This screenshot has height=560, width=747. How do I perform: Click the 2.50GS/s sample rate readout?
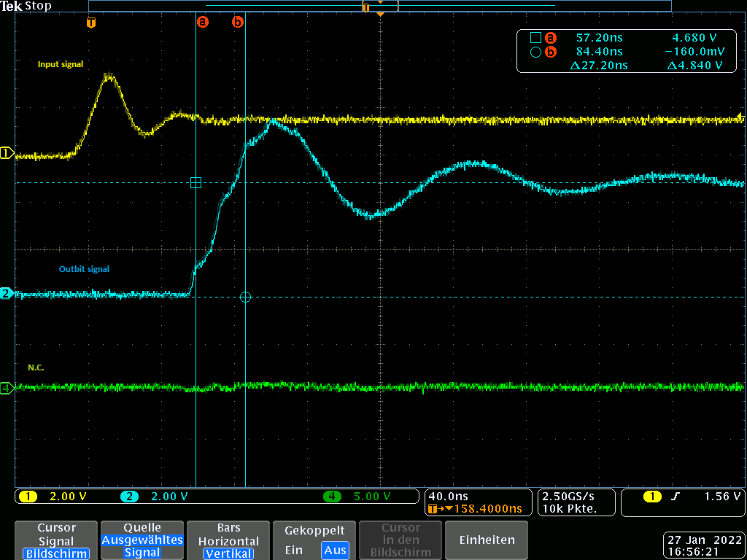click(x=566, y=496)
